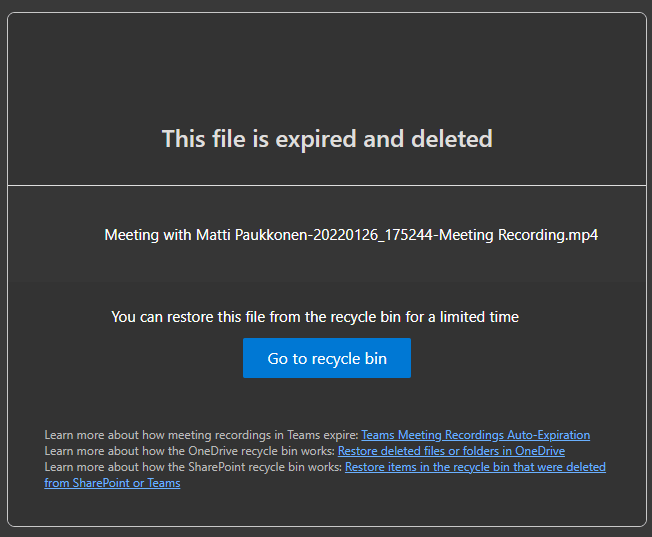Click the 'from SharePoint or Teams' link text

tap(112, 483)
